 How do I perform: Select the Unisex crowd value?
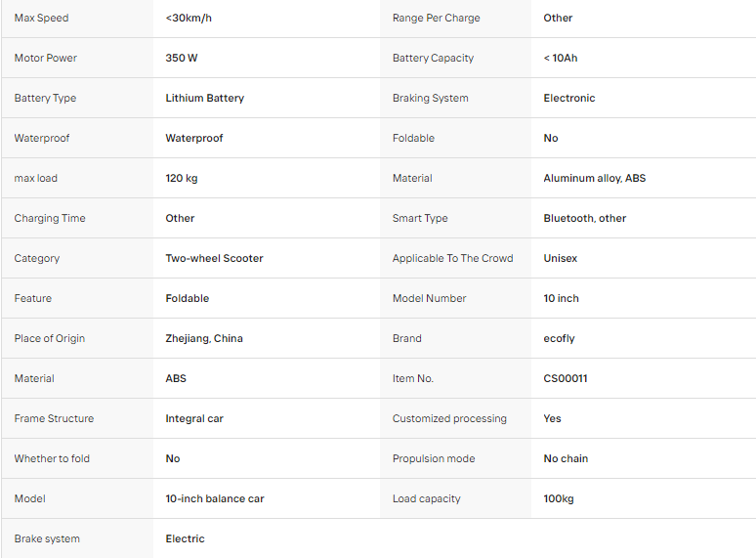[x=561, y=258]
